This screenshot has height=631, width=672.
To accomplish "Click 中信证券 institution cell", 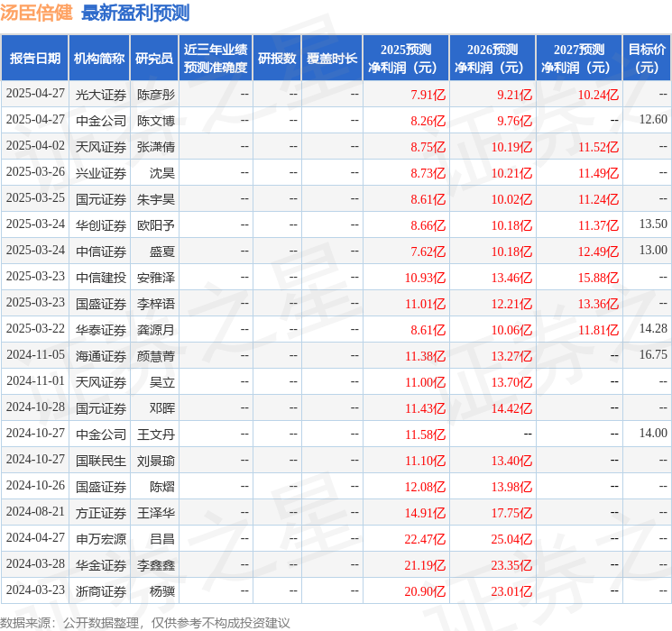I will coord(101,251).
